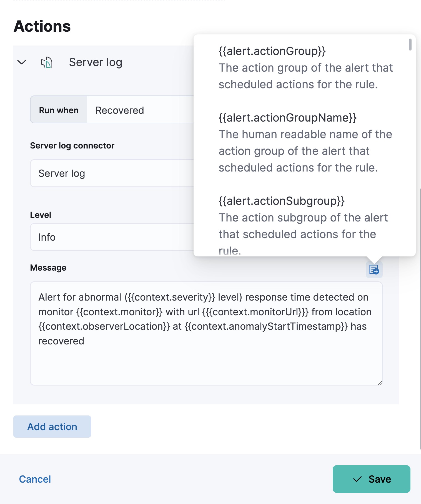Select the Server log action icon
421x504 pixels.
(47, 63)
